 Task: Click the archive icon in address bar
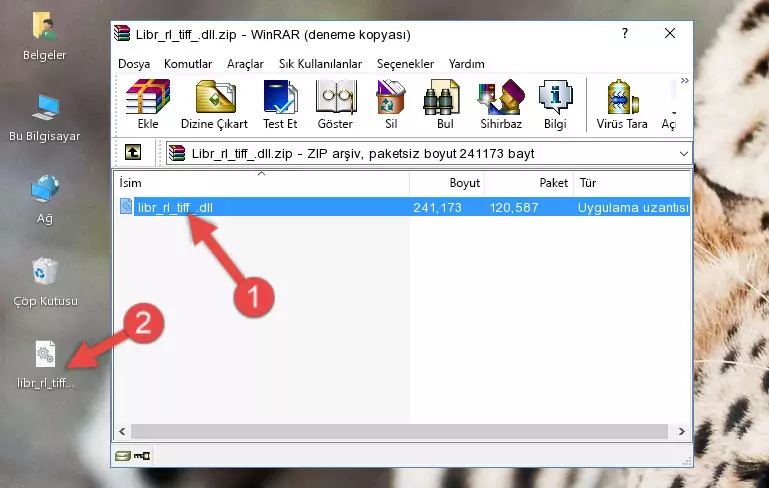click(177, 153)
